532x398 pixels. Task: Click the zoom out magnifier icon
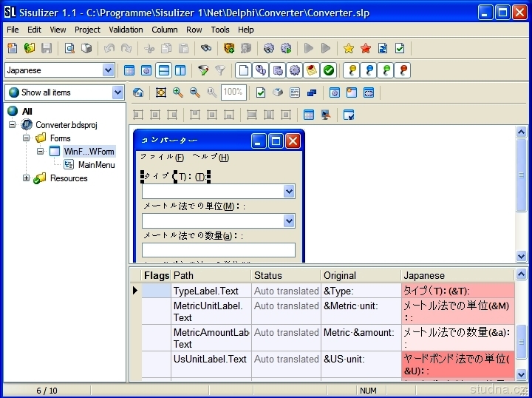195,92
